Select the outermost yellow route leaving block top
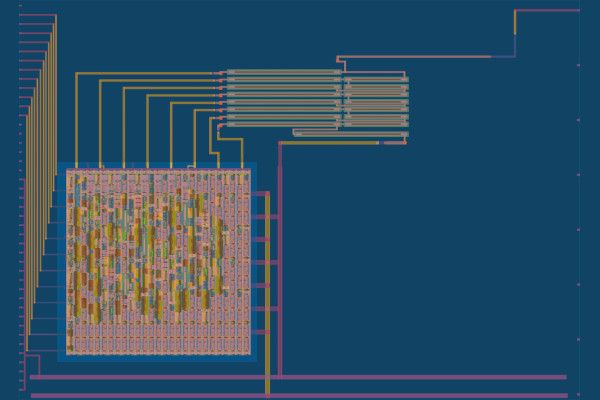600x400 pixels. (78, 120)
